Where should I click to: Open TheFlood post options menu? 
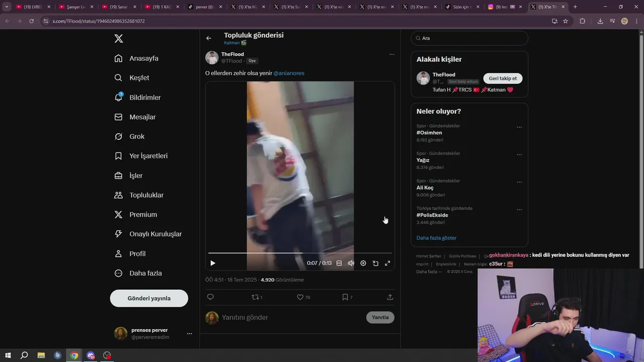click(x=392, y=54)
